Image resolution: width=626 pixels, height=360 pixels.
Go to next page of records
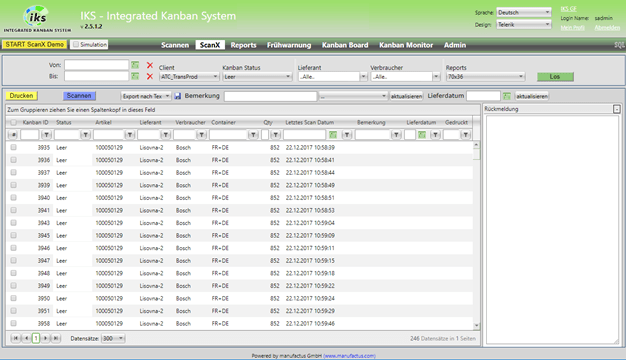tap(46, 338)
